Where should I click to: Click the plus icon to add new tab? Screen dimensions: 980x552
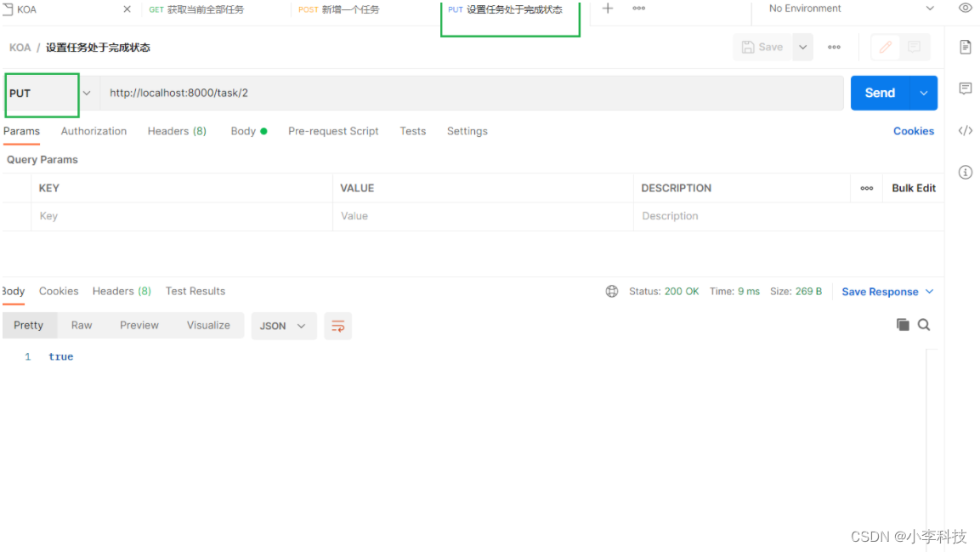608,9
